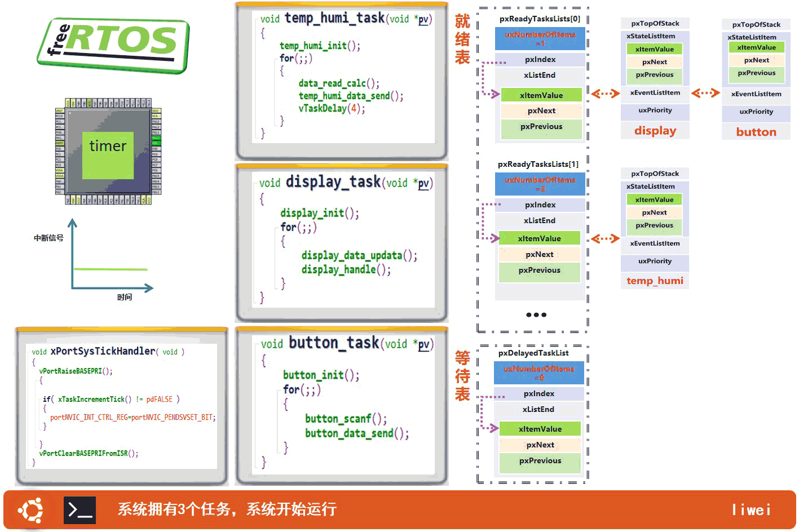Viewport: 799px width, 532px height.
Task: Select the button_data_send(); line
Action: point(357,433)
